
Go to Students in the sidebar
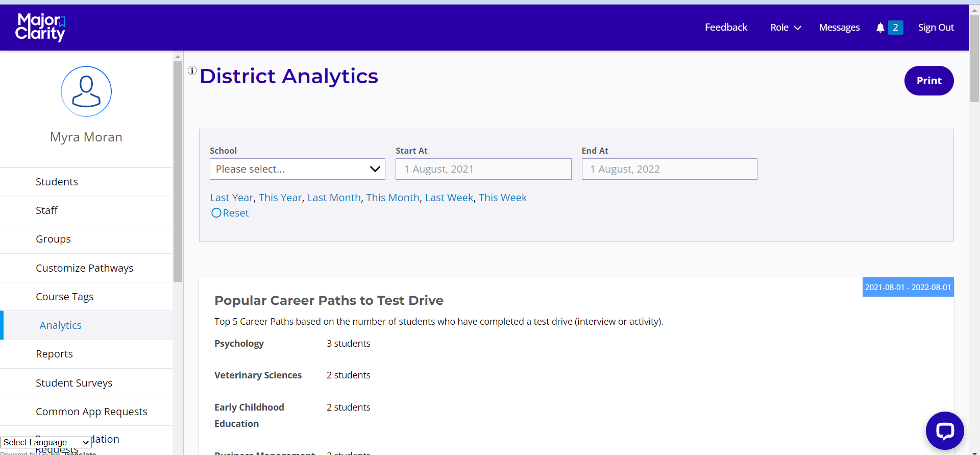57,182
